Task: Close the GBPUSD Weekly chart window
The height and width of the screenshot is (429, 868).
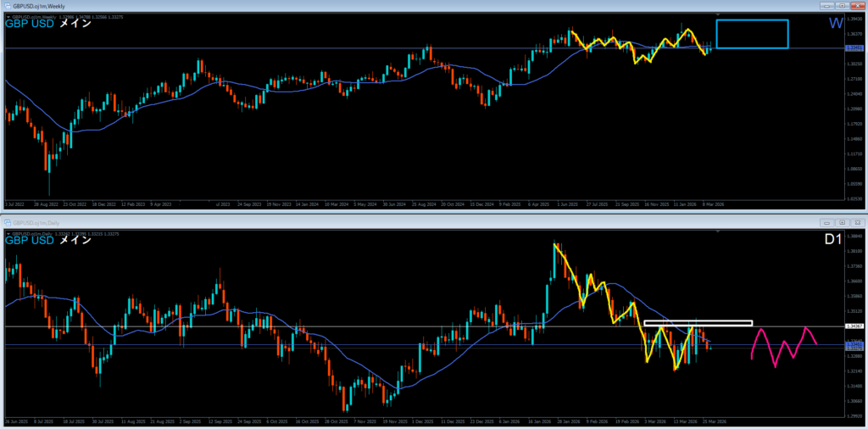Action: 858,5
